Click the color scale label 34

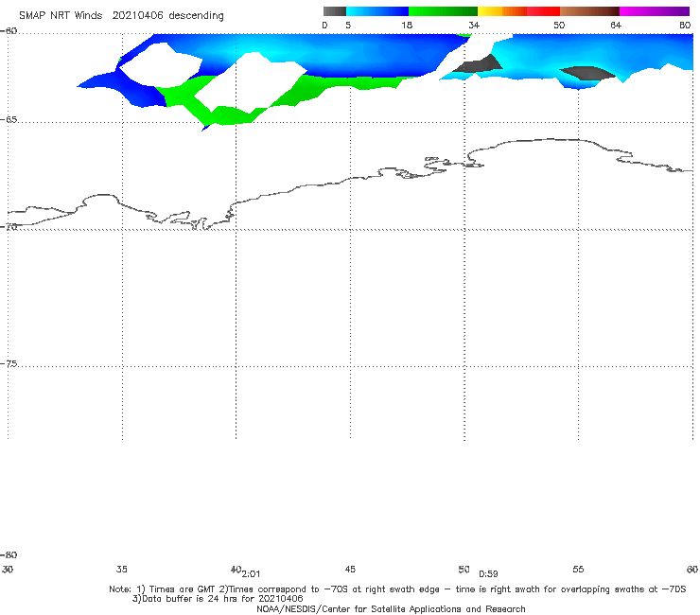click(x=474, y=25)
